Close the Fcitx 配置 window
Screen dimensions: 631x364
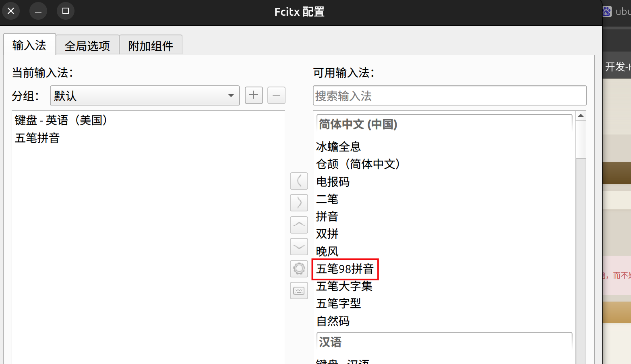[11, 11]
